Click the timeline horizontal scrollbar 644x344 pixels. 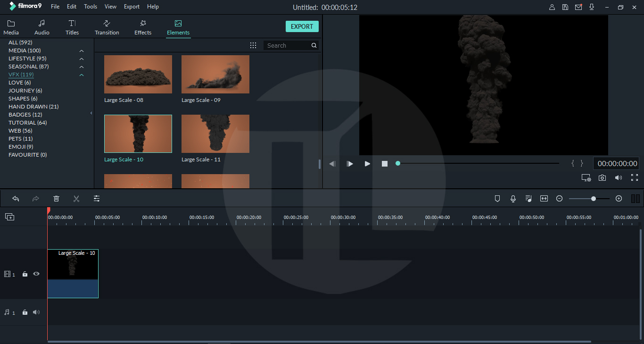click(319, 342)
